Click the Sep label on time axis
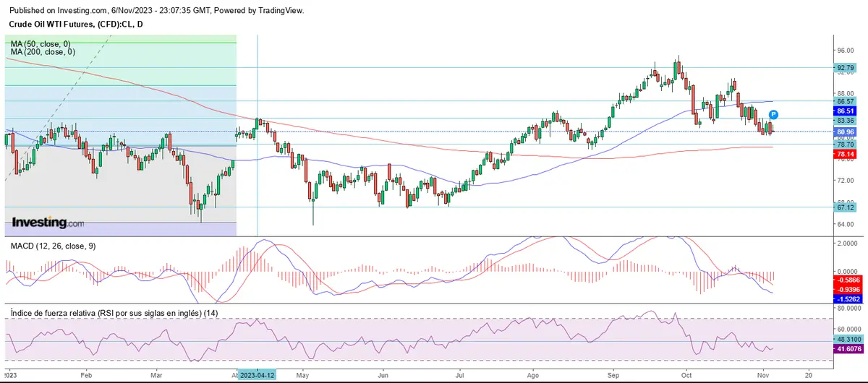The width and height of the screenshot is (868, 383). point(614,376)
